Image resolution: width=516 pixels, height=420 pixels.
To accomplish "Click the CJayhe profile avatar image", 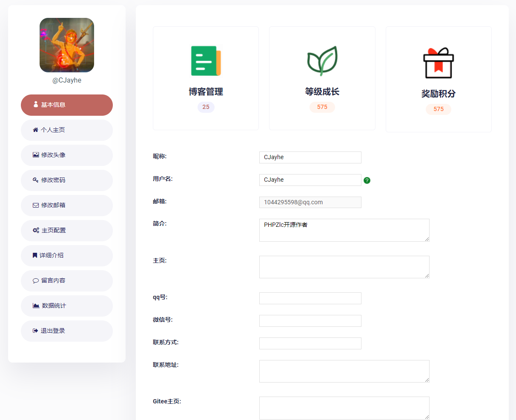I will (67, 45).
